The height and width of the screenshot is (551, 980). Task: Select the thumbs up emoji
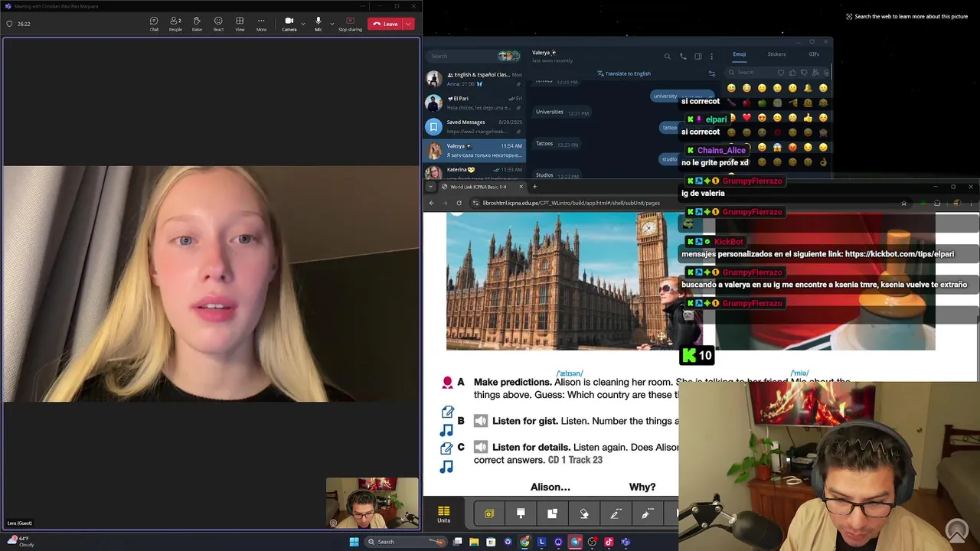pos(808,118)
